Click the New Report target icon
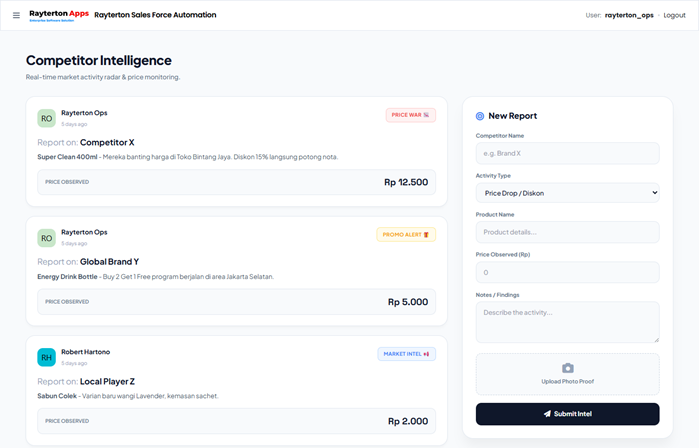Image resolution: width=699 pixels, height=448 pixels. pos(480,116)
